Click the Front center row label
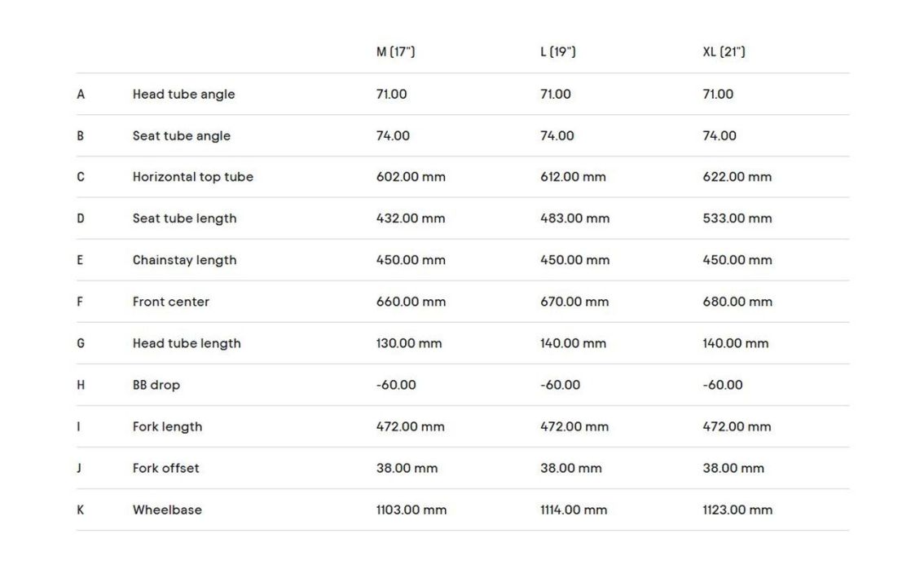Viewport: 924px width, 578px height. coord(170,302)
